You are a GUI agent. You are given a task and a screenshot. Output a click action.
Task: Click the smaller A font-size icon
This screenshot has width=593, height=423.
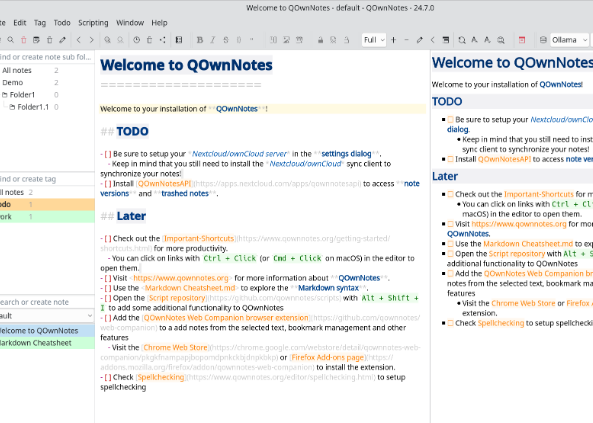[x=487, y=40]
